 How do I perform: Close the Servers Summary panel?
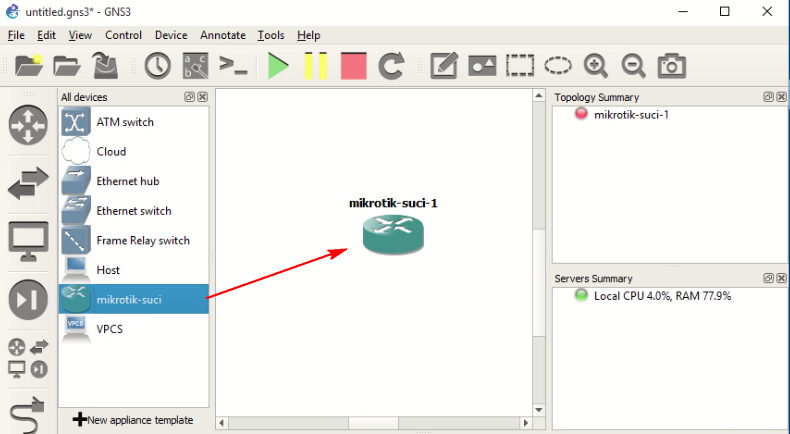click(781, 278)
